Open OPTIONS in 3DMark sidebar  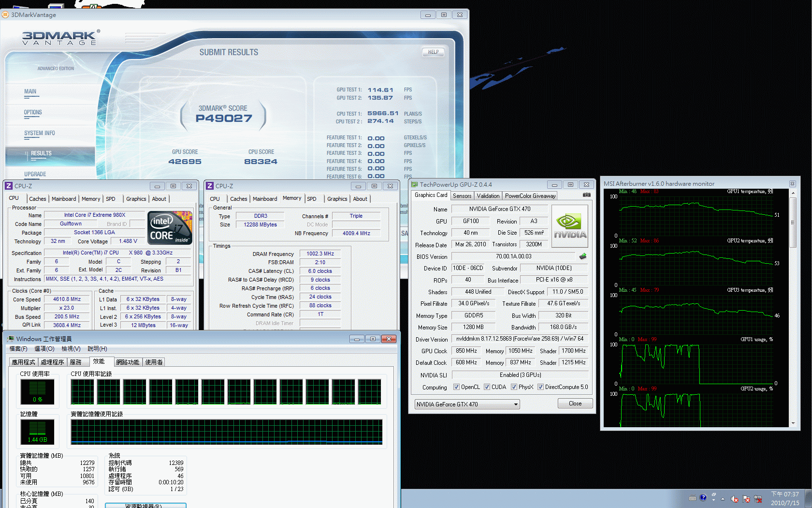click(x=33, y=112)
